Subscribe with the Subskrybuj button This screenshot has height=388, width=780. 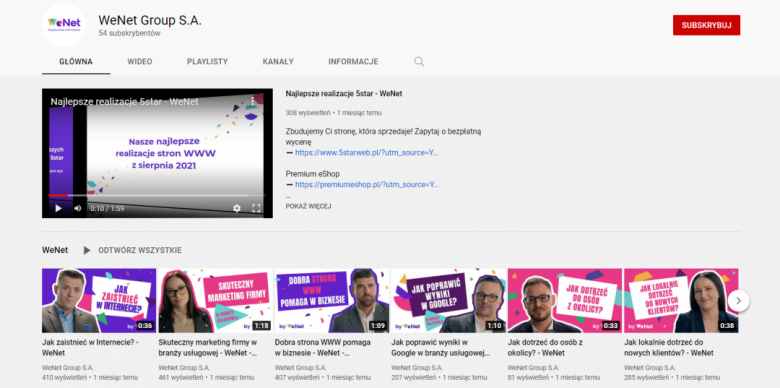(x=706, y=25)
